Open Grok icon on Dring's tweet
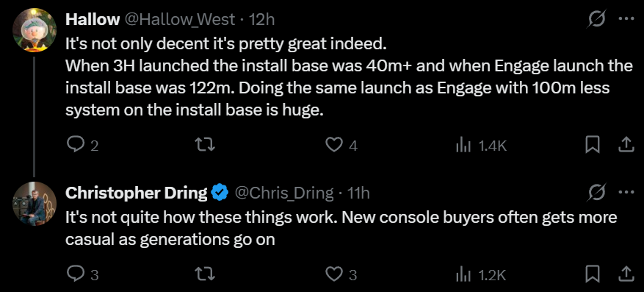The width and height of the screenshot is (644, 292). click(596, 192)
